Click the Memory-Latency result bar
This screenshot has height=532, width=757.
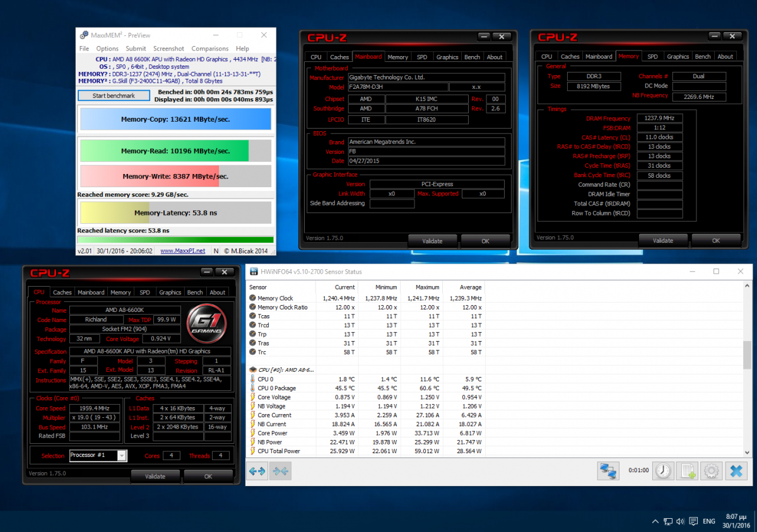coord(175,213)
